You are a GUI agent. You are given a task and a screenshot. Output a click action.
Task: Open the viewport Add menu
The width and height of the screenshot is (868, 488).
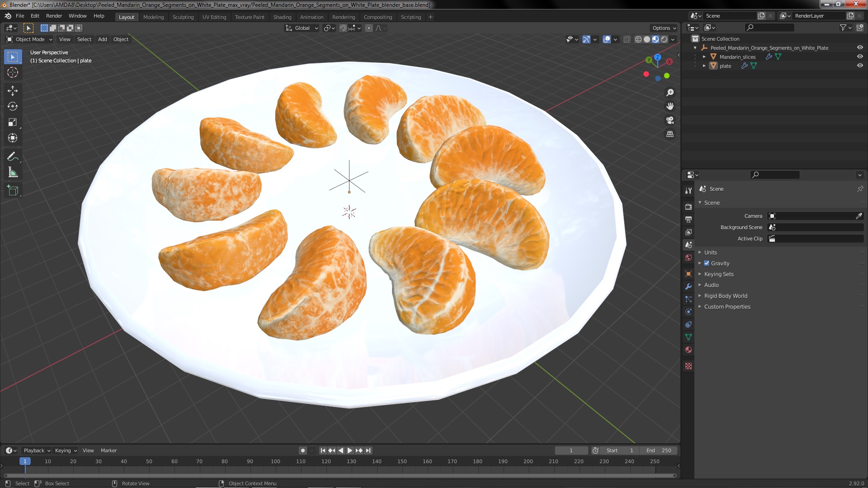coord(103,39)
